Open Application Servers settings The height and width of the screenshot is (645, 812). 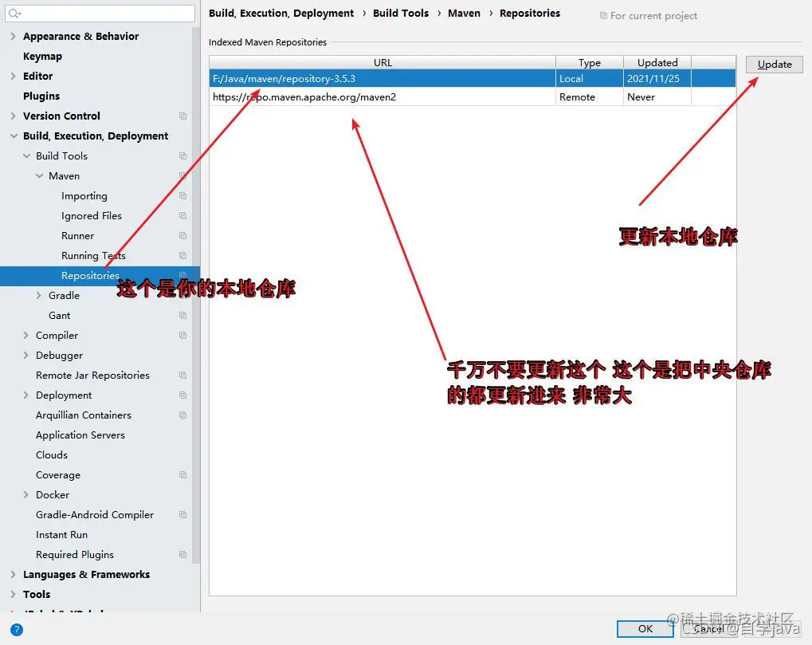point(80,435)
